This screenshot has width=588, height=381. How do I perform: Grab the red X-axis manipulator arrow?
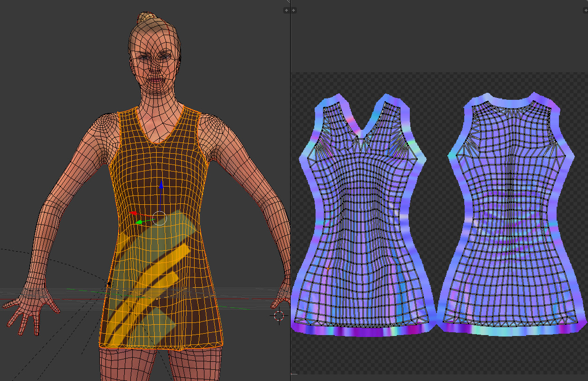coord(133,214)
